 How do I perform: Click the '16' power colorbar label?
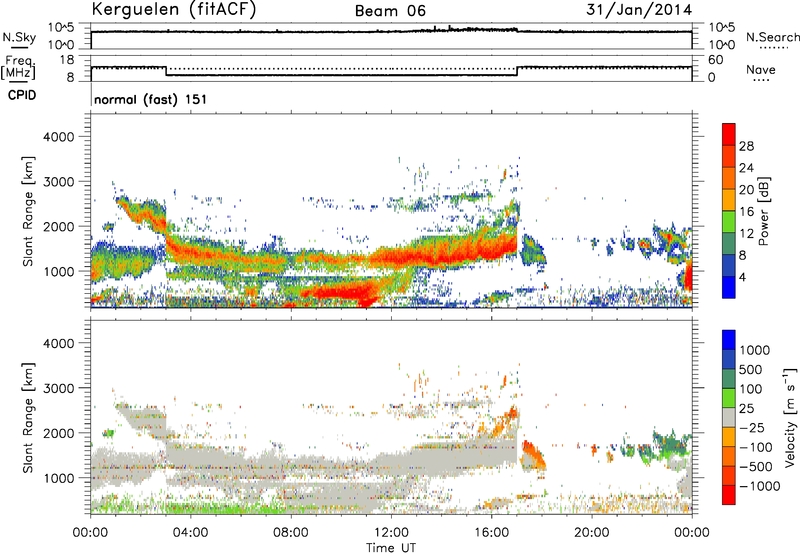click(746, 212)
